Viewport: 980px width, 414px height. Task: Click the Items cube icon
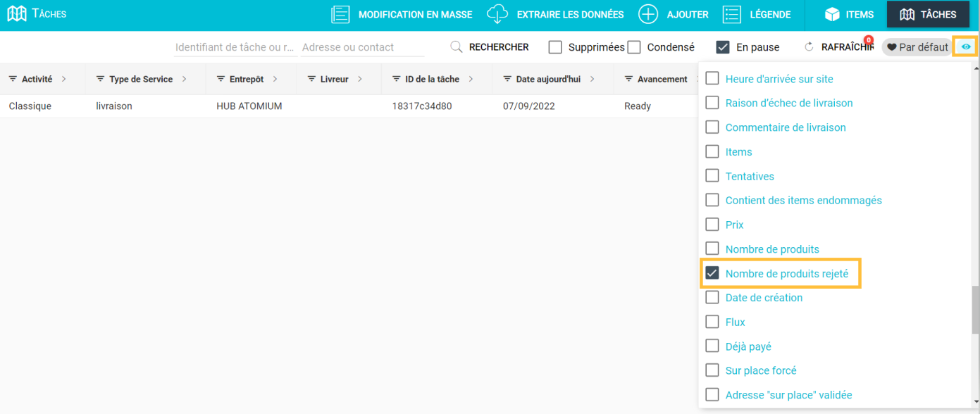(833, 14)
